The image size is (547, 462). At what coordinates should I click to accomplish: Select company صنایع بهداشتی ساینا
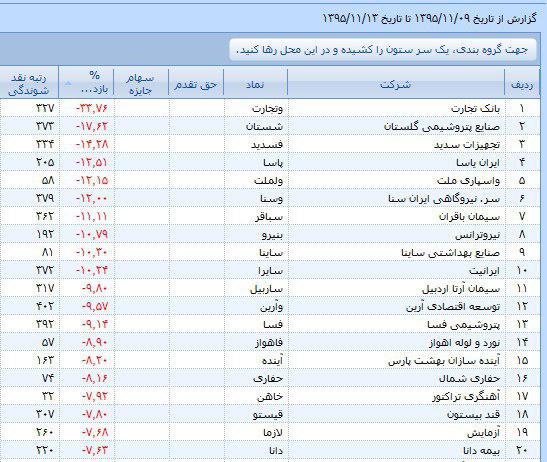pyautogui.click(x=450, y=253)
